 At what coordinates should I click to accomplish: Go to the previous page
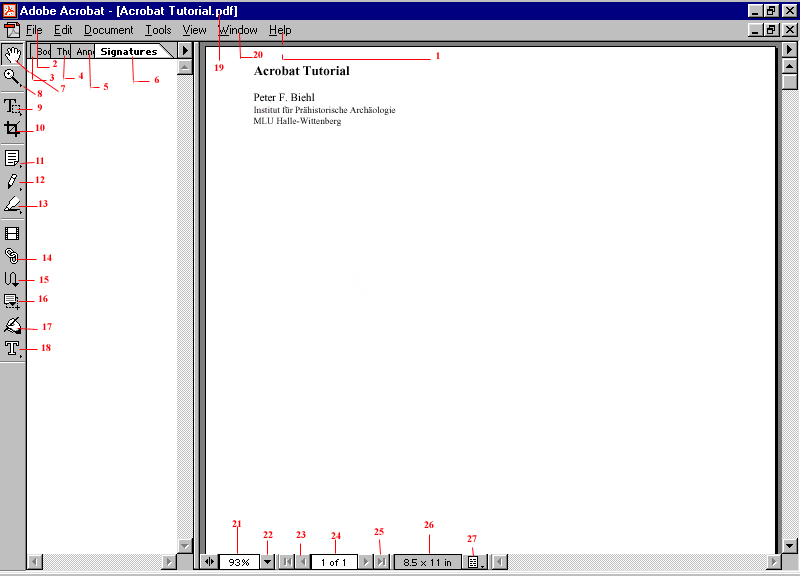point(303,562)
